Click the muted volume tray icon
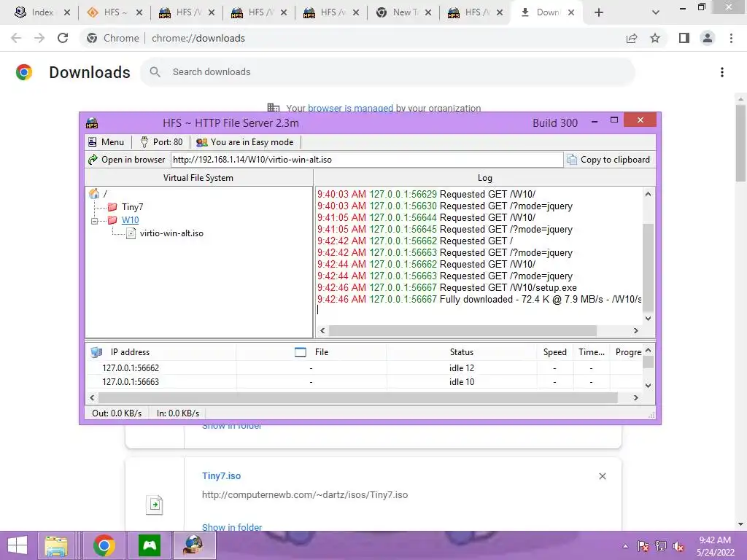 click(678, 546)
